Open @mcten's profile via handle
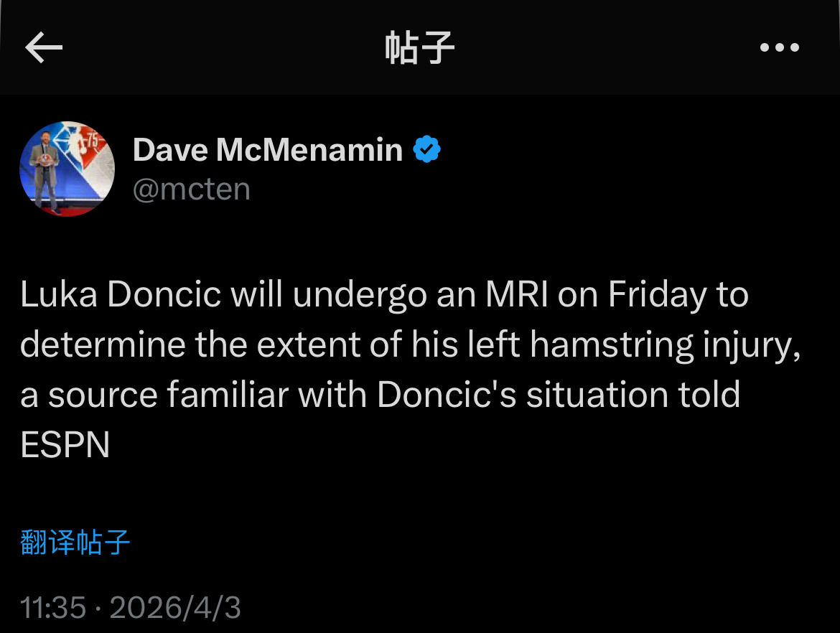This screenshot has height=633, width=840. tap(191, 189)
